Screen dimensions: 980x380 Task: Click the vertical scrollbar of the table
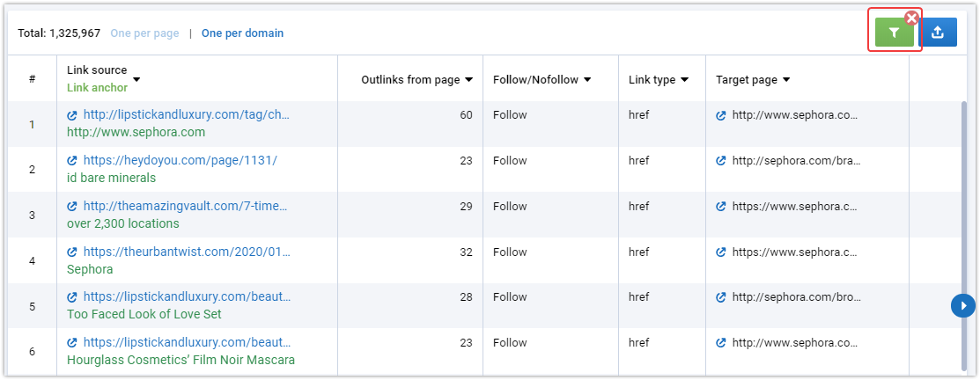pos(964,234)
